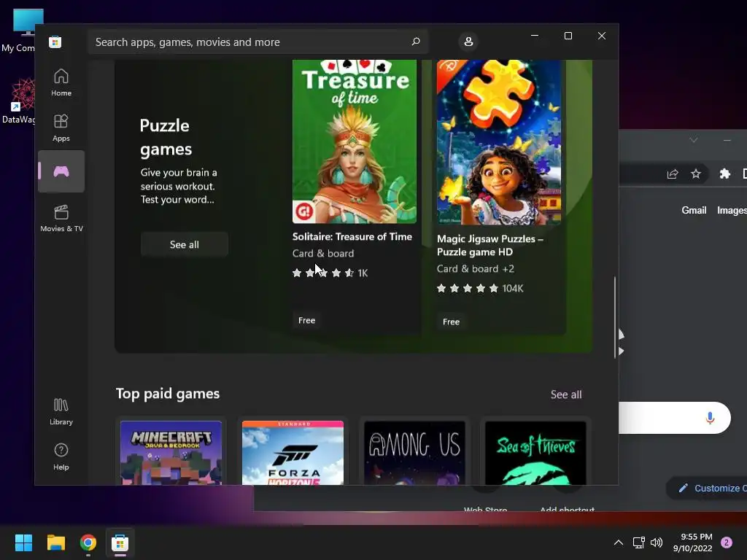Click See all under Puzzle games

click(185, 244)
